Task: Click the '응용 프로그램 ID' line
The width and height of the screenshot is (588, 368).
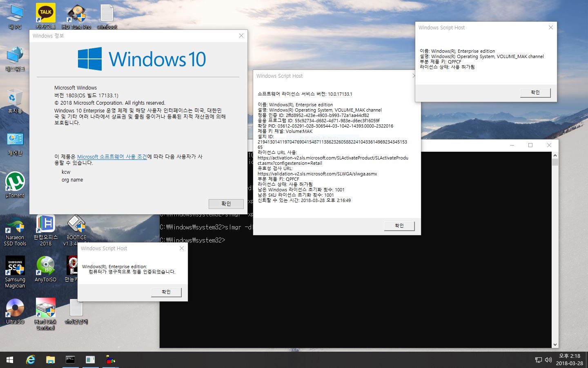Action: (318, 121)
